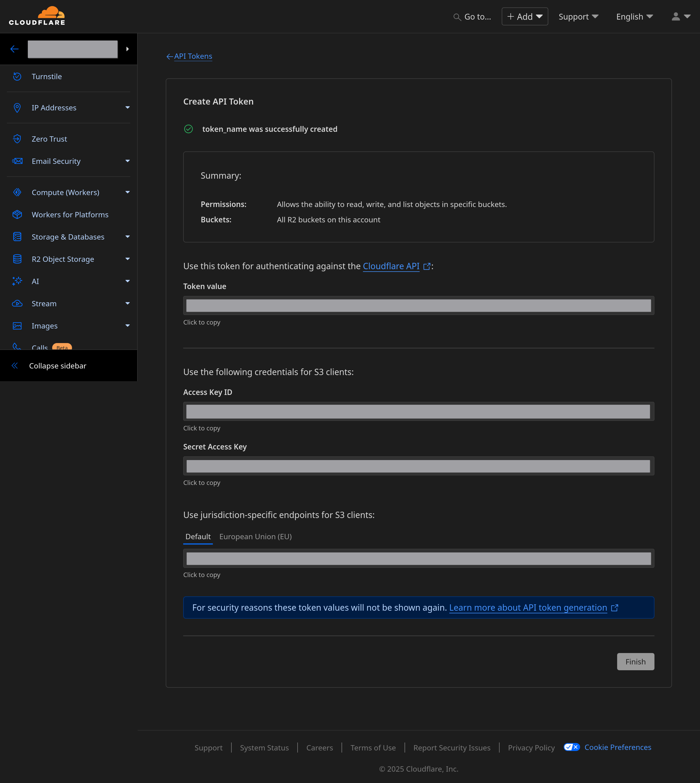This screenshot has height=783, width=700.
Task: Toggle the Cookie Preferences switch
Action: (572, 747)
